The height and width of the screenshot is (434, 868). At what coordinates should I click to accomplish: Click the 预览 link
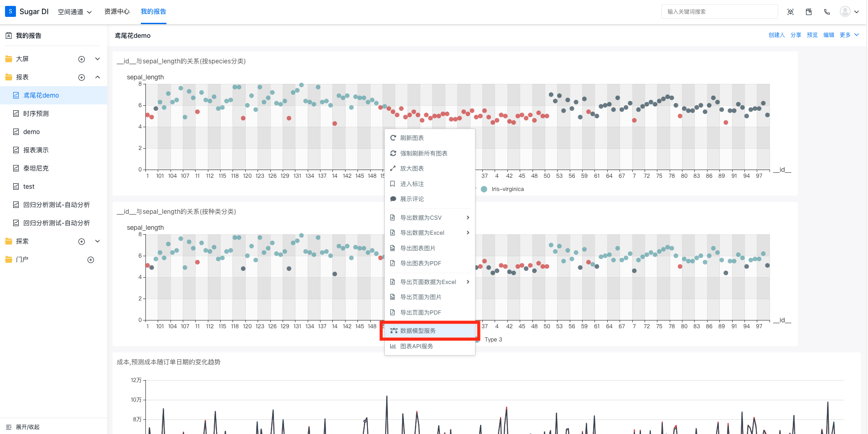[x=812, y=35]
